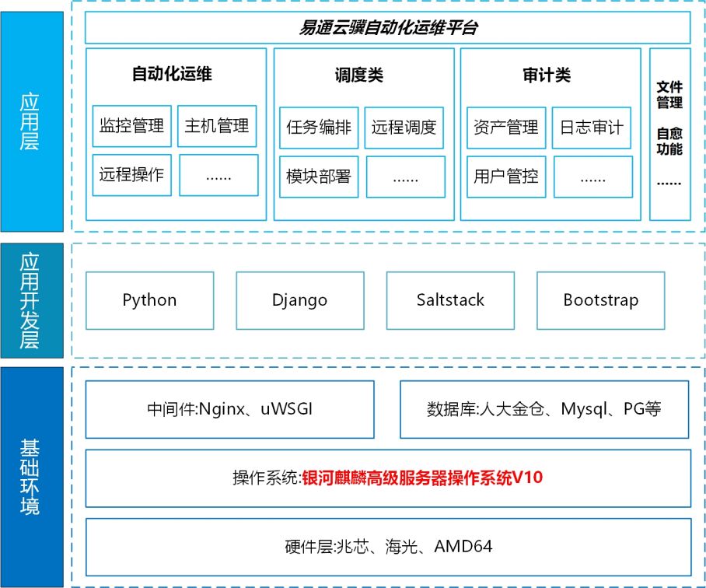The width and height of the screenshot is (706, 588).
Task: Select the 基础环境 side label
Action: pyautogui.click(x=32, y=478)
